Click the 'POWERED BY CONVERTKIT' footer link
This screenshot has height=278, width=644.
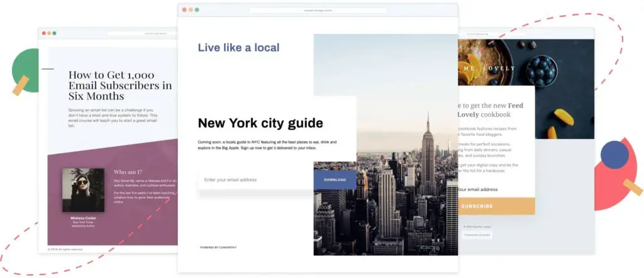tap(218, 248)
